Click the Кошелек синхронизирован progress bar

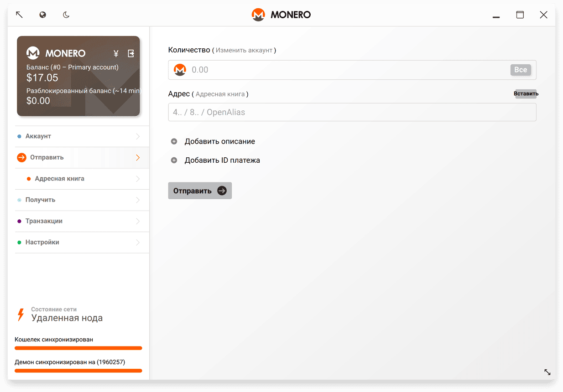point(78,348)
